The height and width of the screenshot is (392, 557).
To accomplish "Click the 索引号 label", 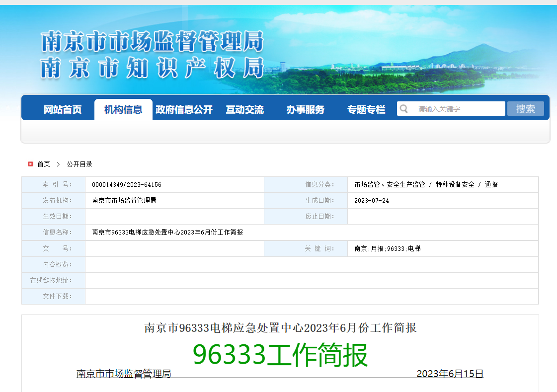I will [x=57, y=185].
